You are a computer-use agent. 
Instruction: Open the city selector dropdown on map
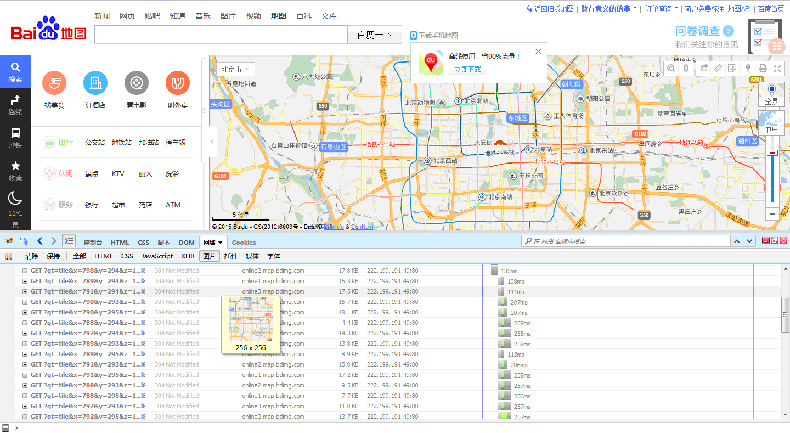pos(235,69)
